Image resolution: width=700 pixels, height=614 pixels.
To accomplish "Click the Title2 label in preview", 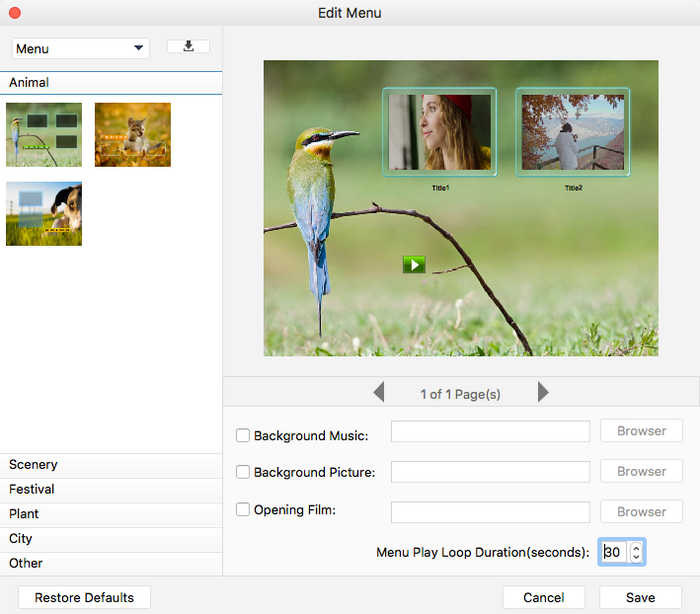I will click(573, 188).
